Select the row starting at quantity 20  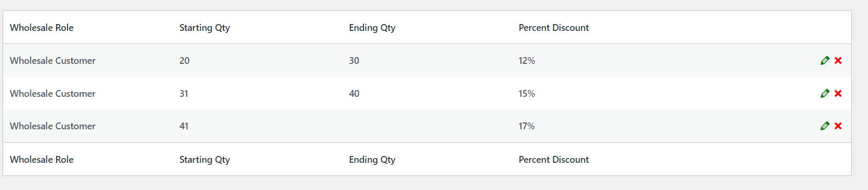click(427, 61)
